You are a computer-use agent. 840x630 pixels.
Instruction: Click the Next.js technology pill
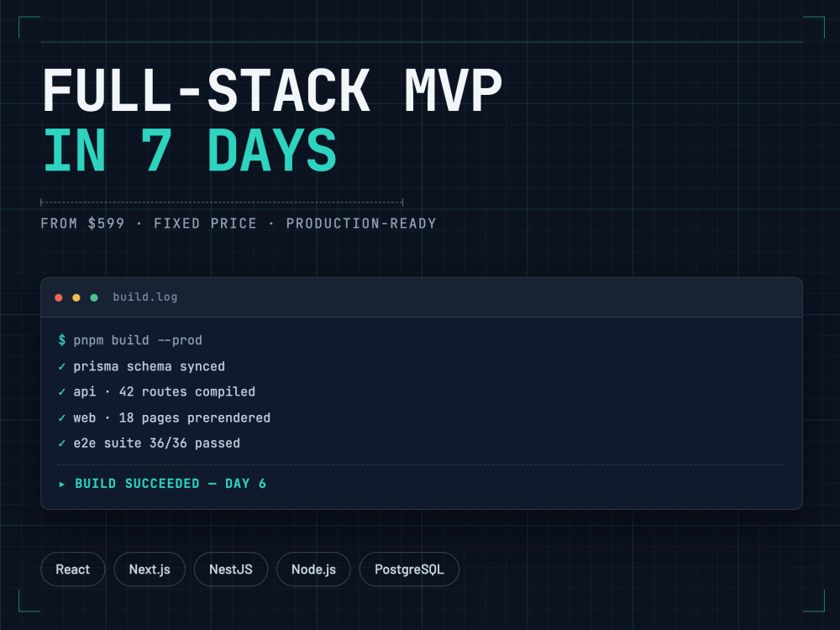pos(150,569)
